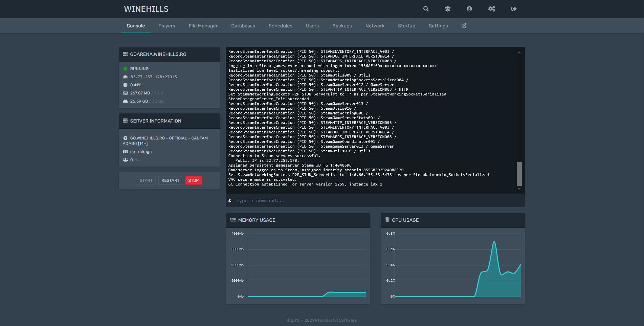
Task: Click console scroll up arrow
Action: tap(519, 52)
